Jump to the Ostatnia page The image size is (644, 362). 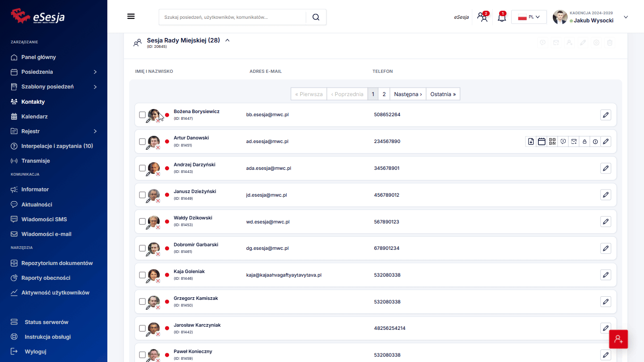(443, 94)
